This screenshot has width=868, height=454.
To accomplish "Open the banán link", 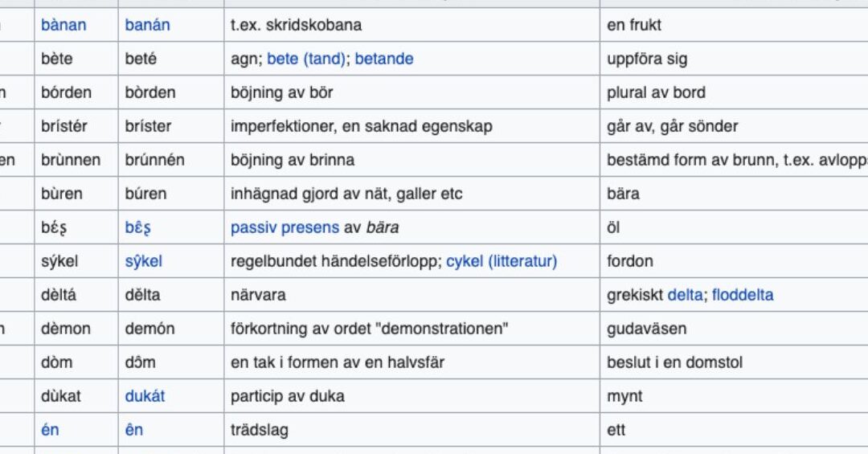I will [x=147, y=25].
